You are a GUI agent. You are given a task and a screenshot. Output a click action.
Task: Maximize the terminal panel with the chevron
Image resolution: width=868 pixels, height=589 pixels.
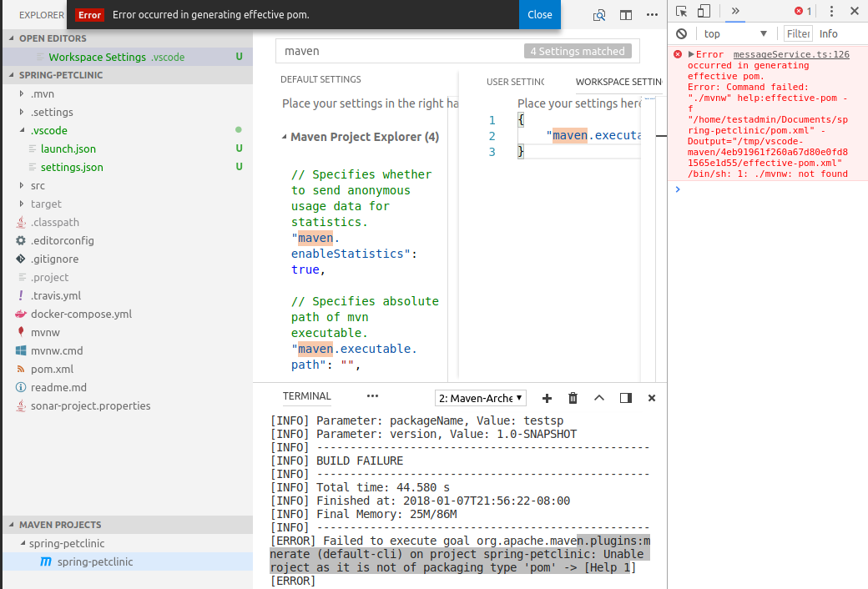click(600, 398)
